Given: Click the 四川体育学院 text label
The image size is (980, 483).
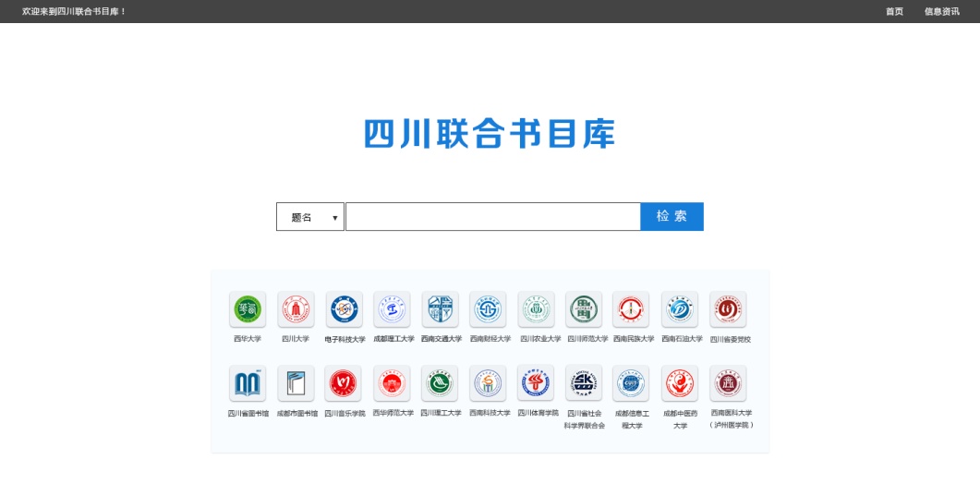Looking at the screenshot, I should coord(538,413).
